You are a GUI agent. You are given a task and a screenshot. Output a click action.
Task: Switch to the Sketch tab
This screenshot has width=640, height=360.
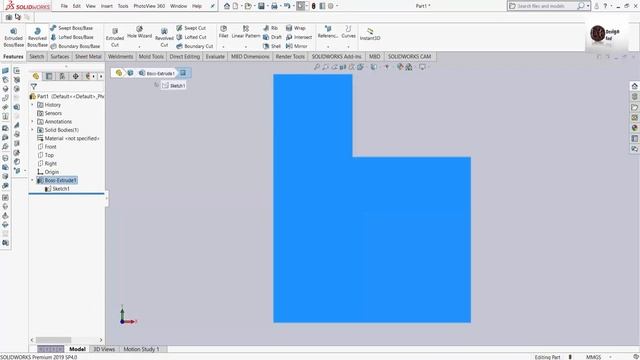pos(37,57)
